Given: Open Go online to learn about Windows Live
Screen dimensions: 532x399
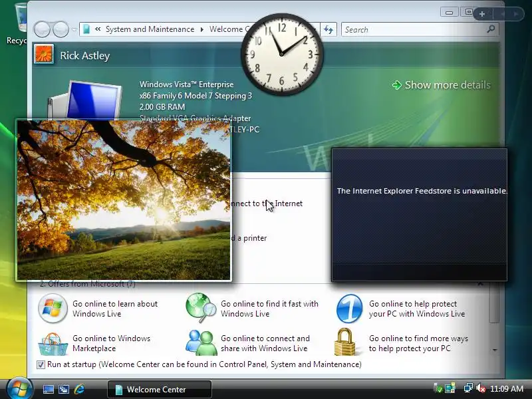Looking at the screenshot, I should click(x=115, y=309).
